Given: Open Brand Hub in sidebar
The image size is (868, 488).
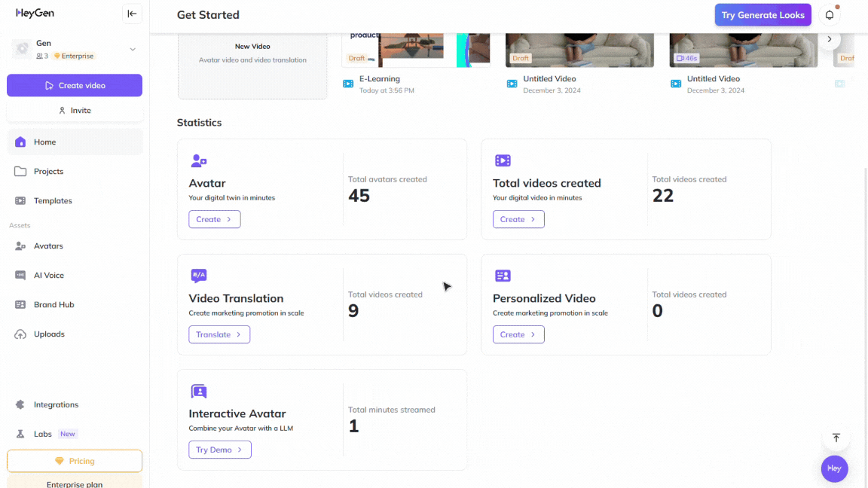Looking at the screenshot, I should (x=75, y=305).
